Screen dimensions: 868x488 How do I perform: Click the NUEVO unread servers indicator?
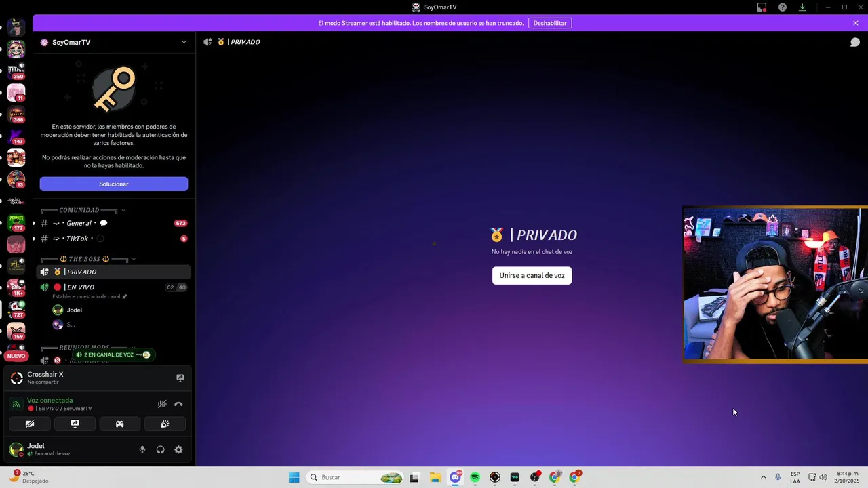coord(16,356)
